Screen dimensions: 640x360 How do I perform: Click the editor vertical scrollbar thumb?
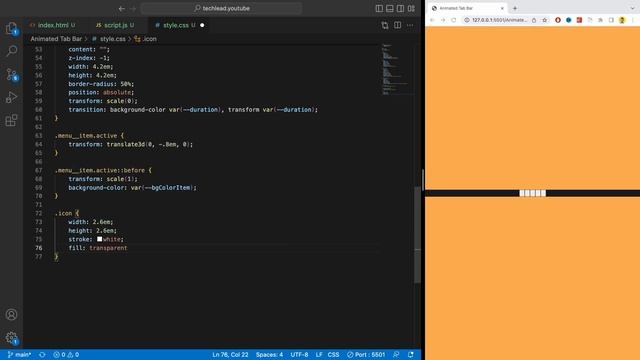417,235
